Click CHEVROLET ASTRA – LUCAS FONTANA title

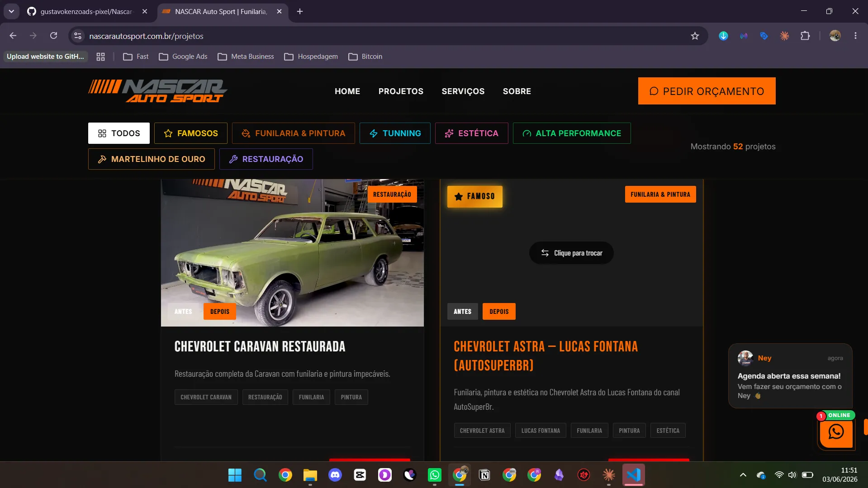tap(546, 356)
